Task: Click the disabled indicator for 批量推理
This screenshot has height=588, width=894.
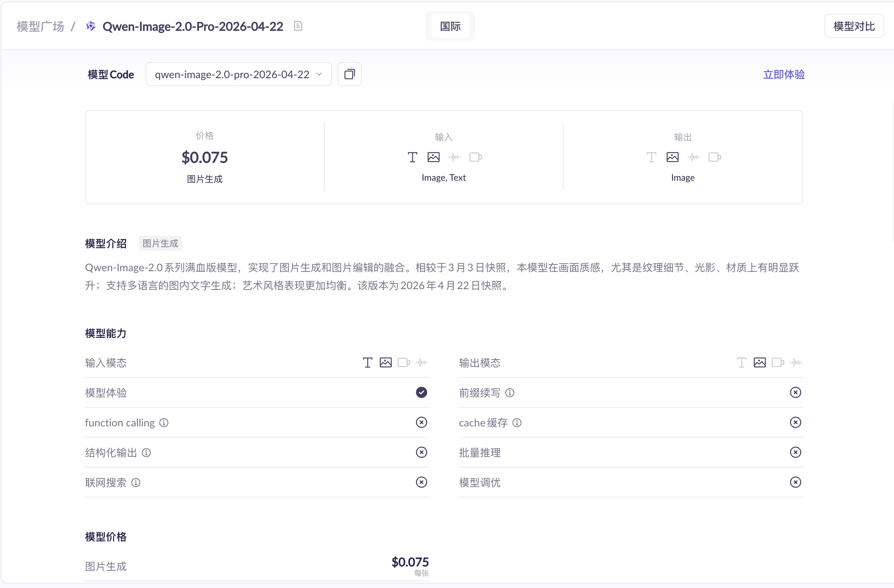Action: (x=795, y=452)
